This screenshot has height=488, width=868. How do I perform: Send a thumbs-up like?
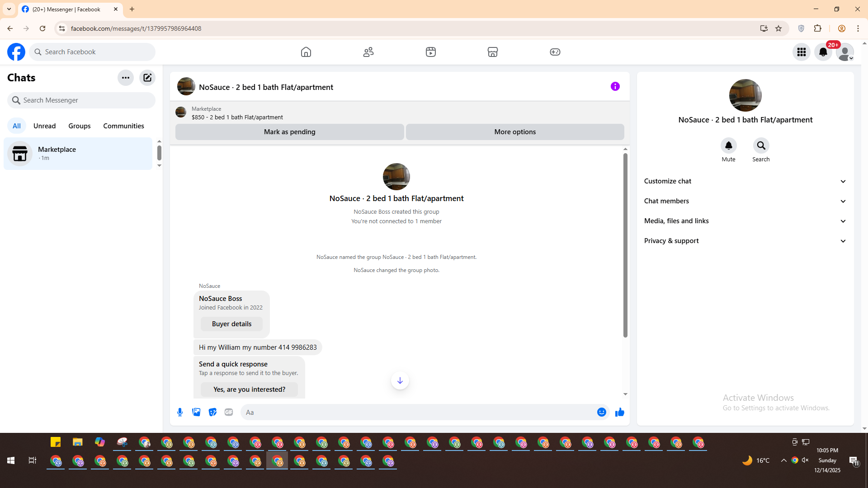pyautogui.click(x=619, y=412)
